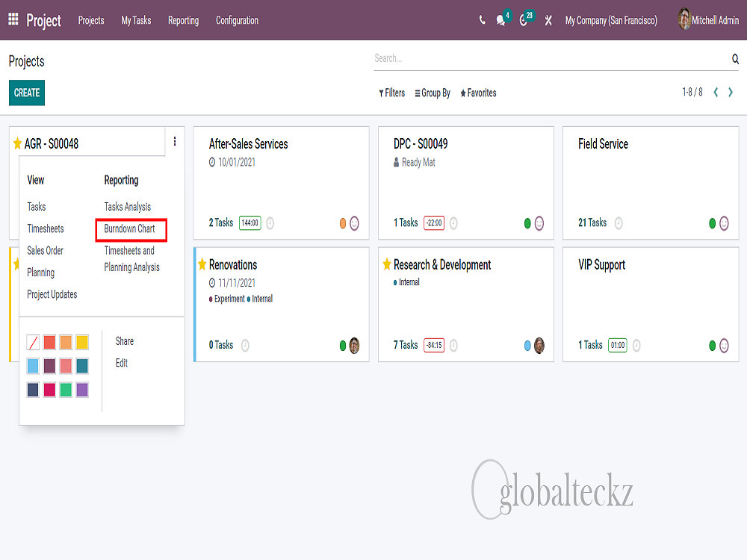Open the activities clock icon with badge 28
747x560 pixels.
click(x=524, y=20)
